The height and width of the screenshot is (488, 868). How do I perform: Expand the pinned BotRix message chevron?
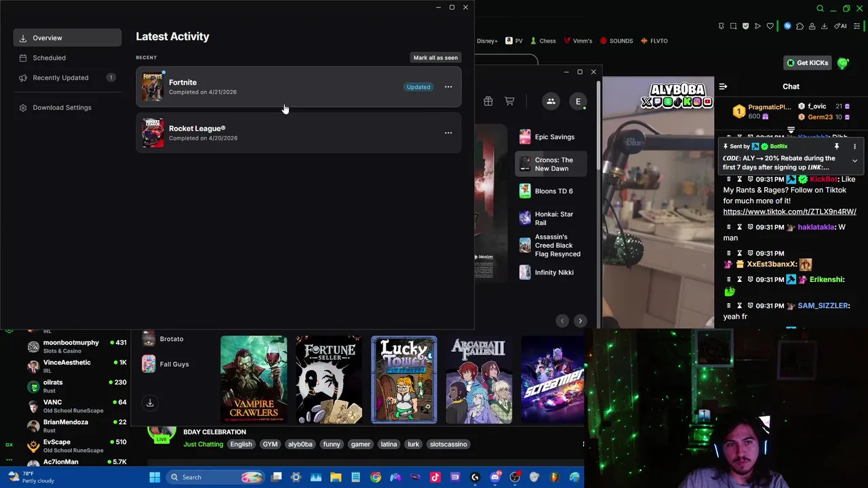point(854,161)
